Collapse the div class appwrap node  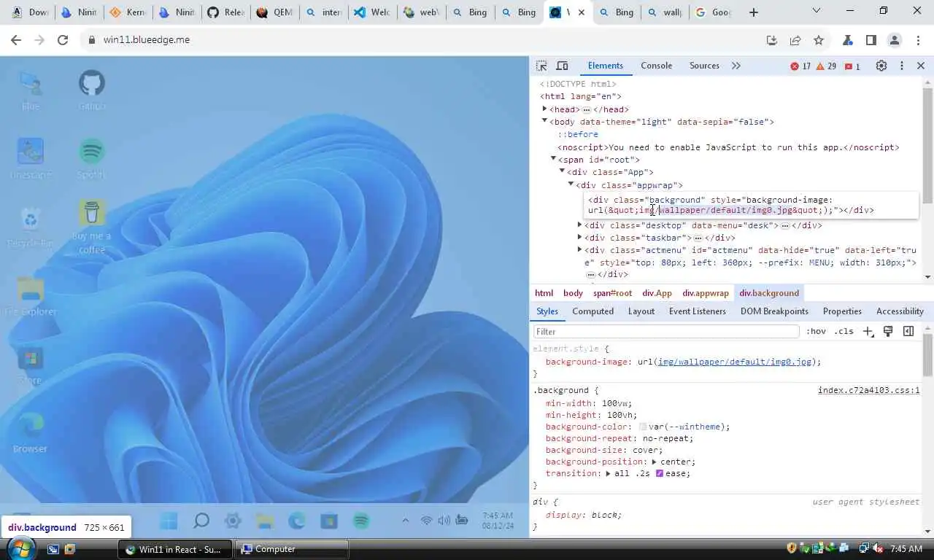pos(571,184)
